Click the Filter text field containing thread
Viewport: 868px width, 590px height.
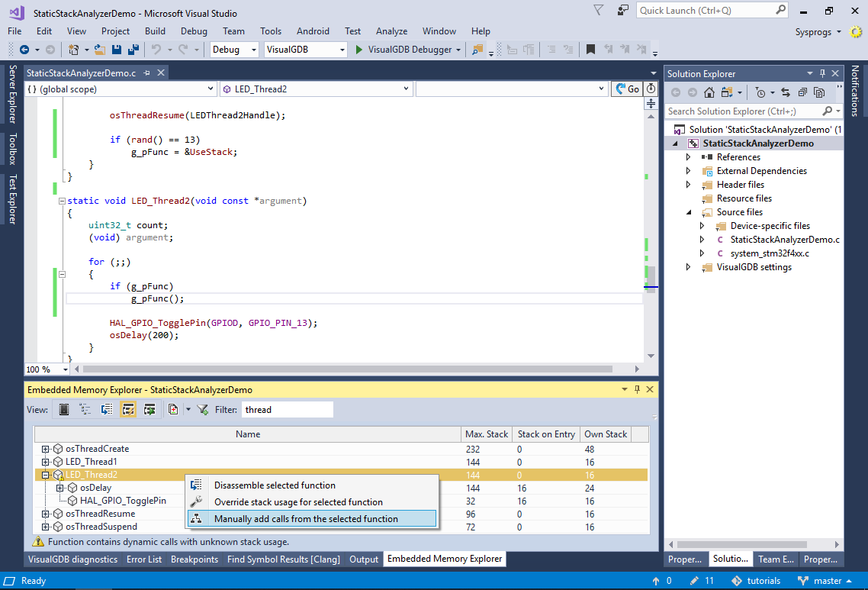click(x=287, y=410)
